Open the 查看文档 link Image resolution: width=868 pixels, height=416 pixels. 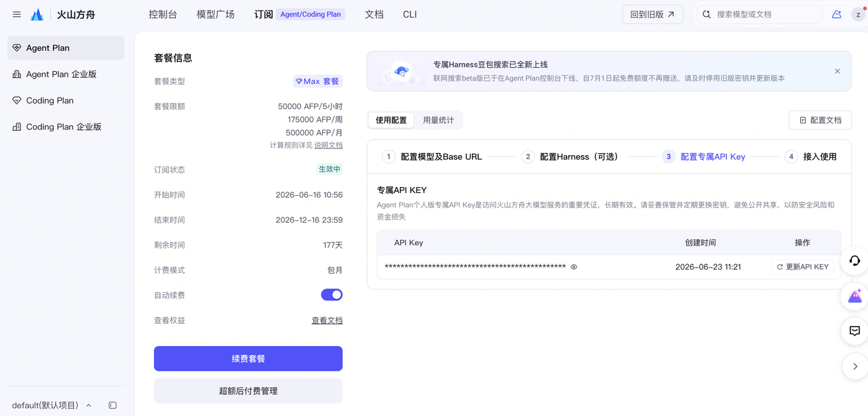point(327,320)
